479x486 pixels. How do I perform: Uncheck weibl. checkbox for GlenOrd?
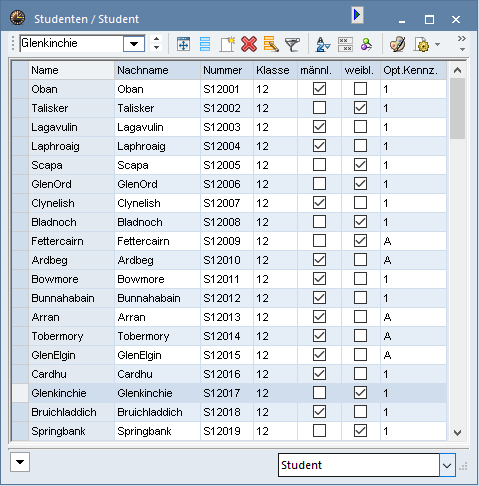(360, 184)
